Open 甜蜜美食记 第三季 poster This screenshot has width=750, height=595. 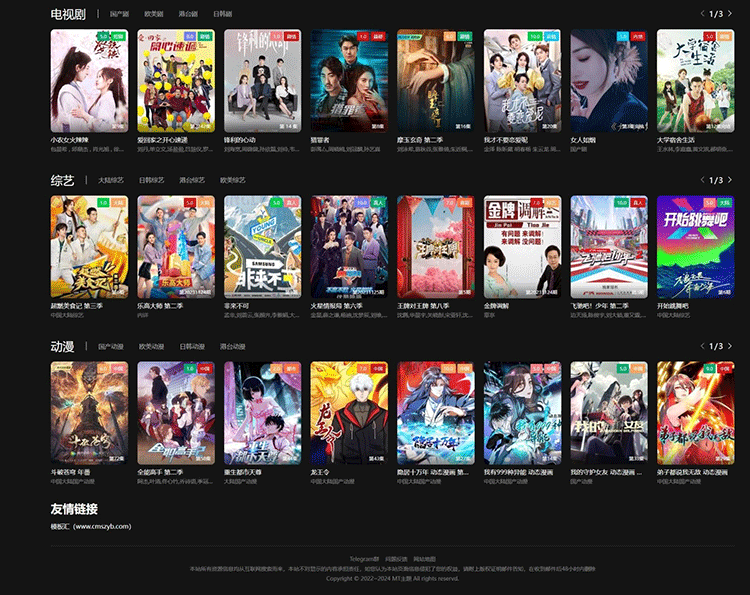89,247
